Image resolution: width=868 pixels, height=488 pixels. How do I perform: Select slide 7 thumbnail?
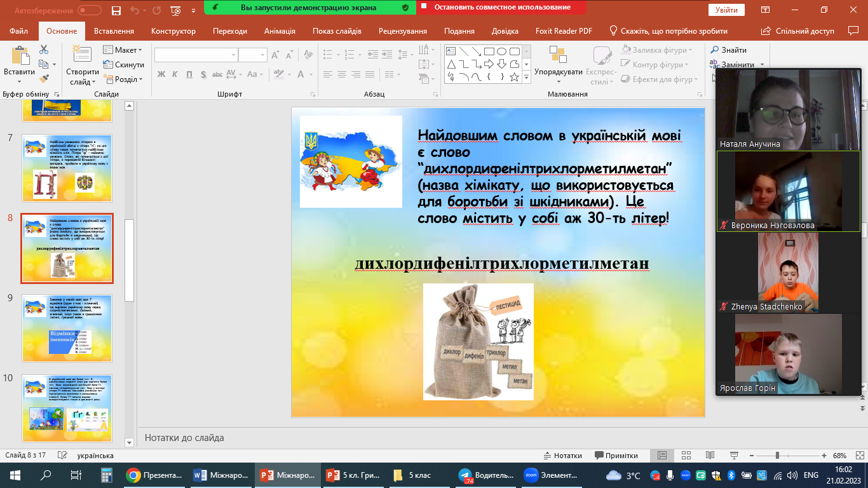tap(67, 168)
